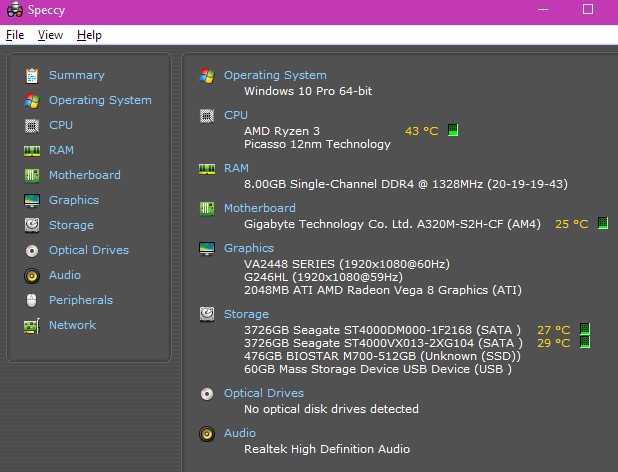Open the File menu
This screenshot has width=618, height=472.
15,35
